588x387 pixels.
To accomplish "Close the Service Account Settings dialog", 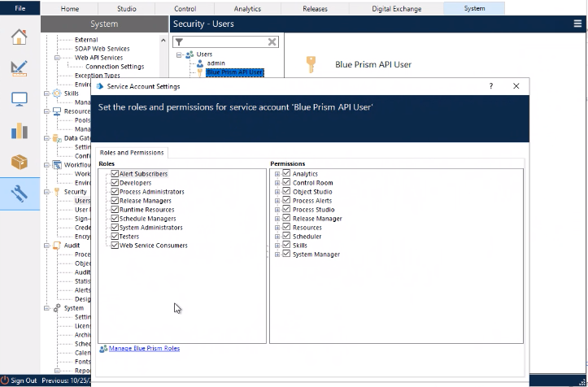I will pyautogui.click(x=516, y=86).
